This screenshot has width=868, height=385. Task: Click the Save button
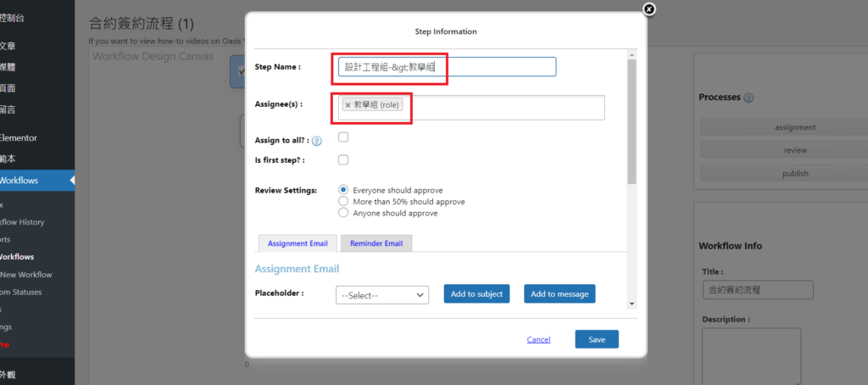point(596,339)
